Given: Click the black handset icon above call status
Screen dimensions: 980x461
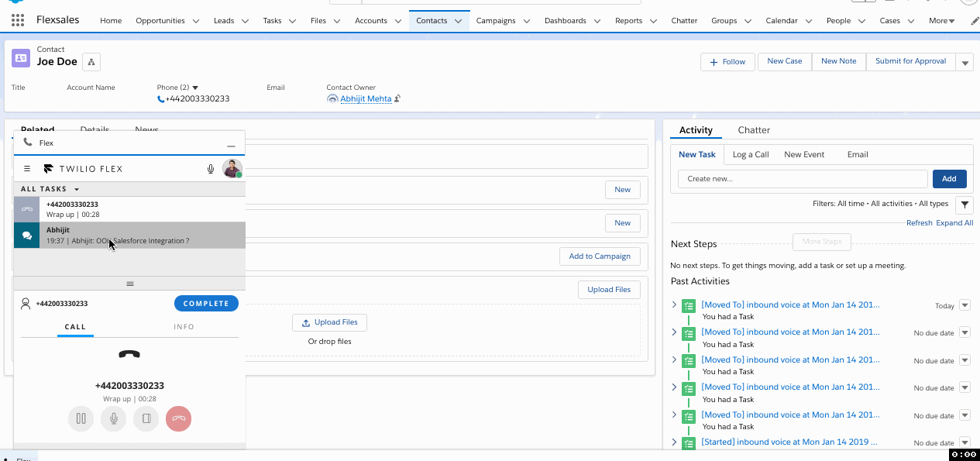Looking at the screenshot, I should tap(129, 354).
